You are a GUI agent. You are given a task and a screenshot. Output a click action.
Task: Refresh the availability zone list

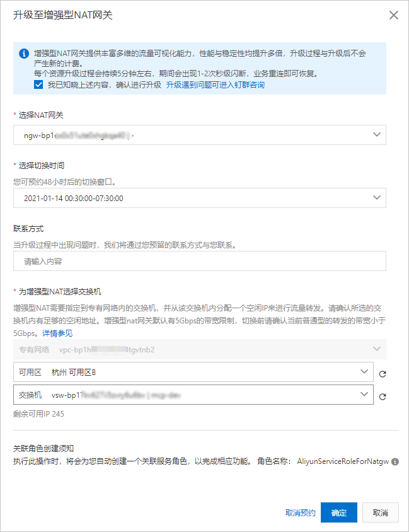pos(383,374)
